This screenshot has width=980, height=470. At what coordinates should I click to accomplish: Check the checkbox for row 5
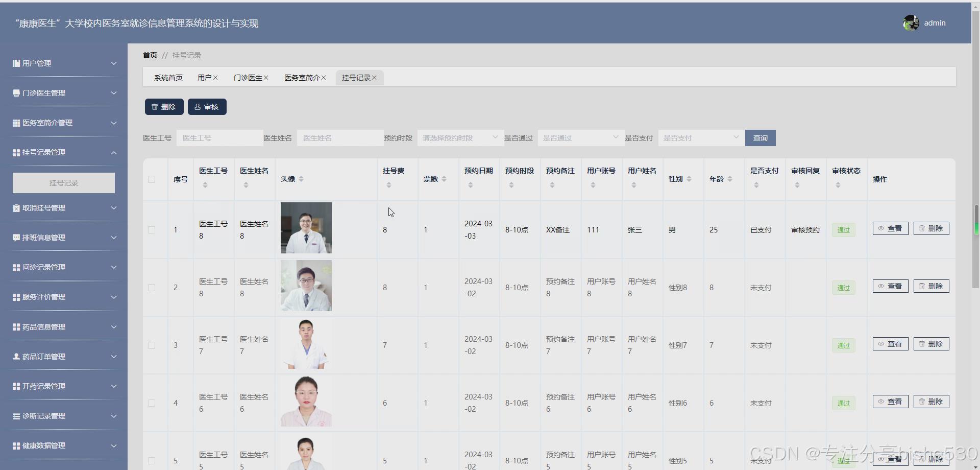(x=152, y=461)
